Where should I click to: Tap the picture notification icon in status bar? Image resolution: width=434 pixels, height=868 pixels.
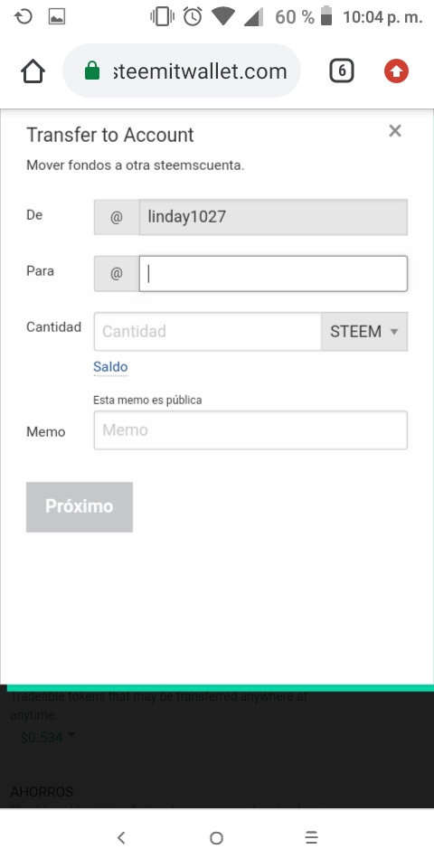click(57, 16)
